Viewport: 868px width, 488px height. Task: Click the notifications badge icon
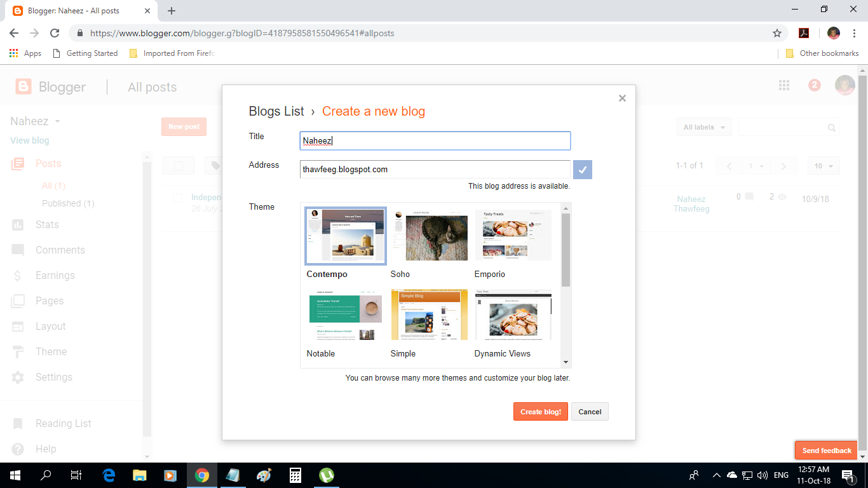pyautogui.click(x=815, y=85)
